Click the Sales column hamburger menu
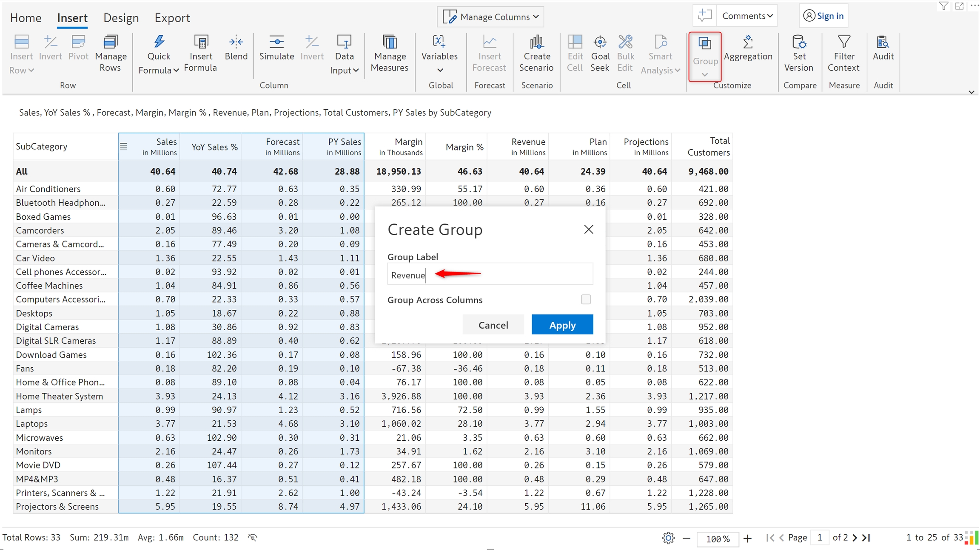The height and width of the screenshot is (550, 980). (x=124, y=146)
